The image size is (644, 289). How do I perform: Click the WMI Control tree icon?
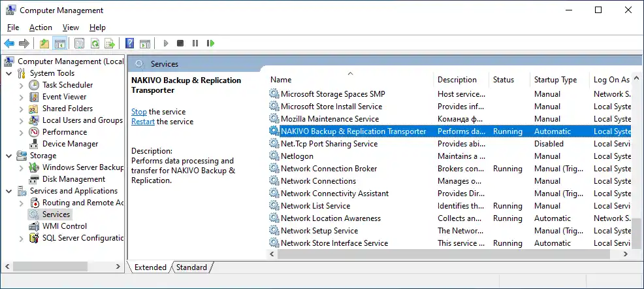(x=34, y=226)
